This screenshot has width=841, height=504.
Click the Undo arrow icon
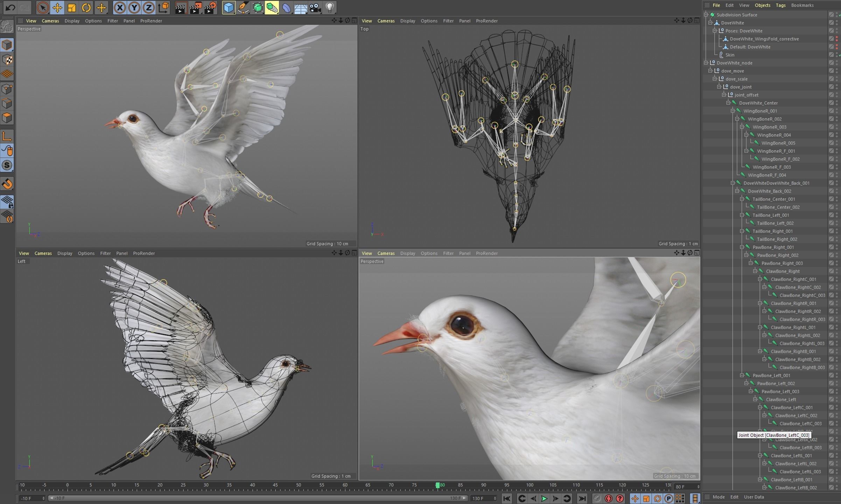pos(10,8)
